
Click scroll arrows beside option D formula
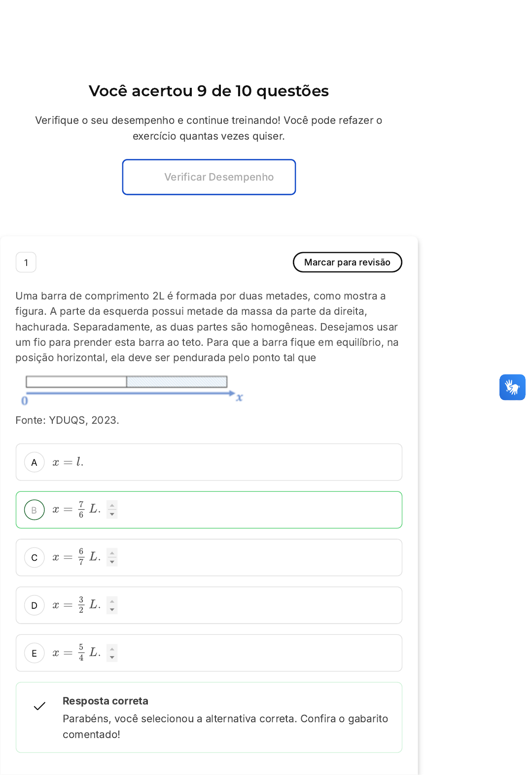(x=112, y=605)
